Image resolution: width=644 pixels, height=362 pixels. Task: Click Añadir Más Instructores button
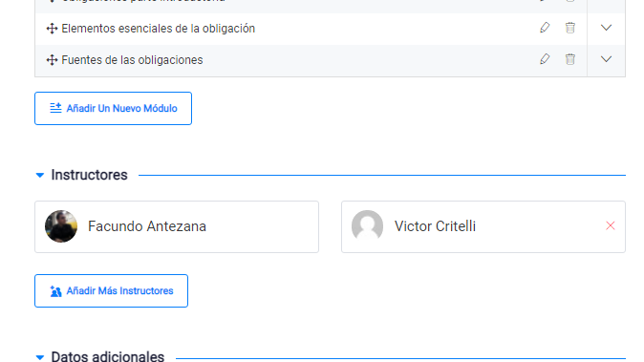pyautogui.click(x=111, y=290)
